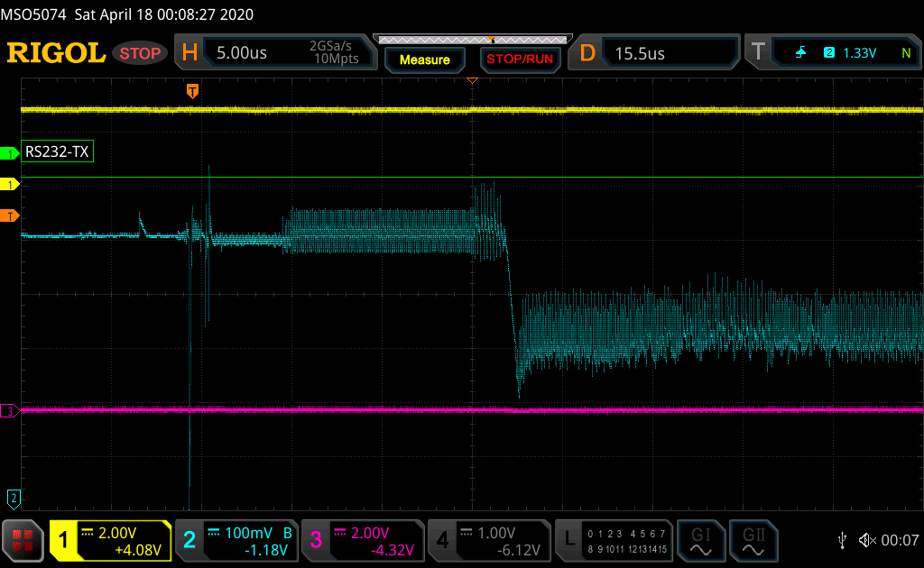Screen dimensions: 924x568
Task: Click the muted speaker sound icon
Action: [867, 540]
